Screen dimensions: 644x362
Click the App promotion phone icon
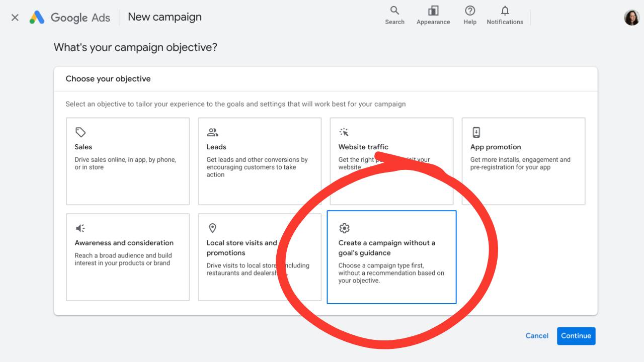[476, 132]
